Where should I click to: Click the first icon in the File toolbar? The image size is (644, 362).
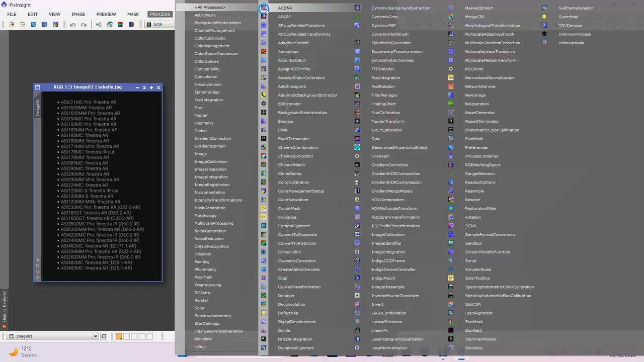[x=12, y=25]
